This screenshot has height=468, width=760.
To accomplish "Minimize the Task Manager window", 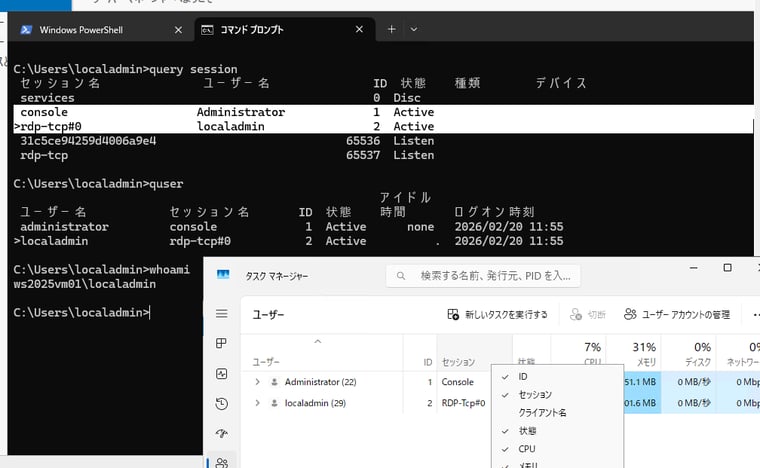I will coord(694,267).
